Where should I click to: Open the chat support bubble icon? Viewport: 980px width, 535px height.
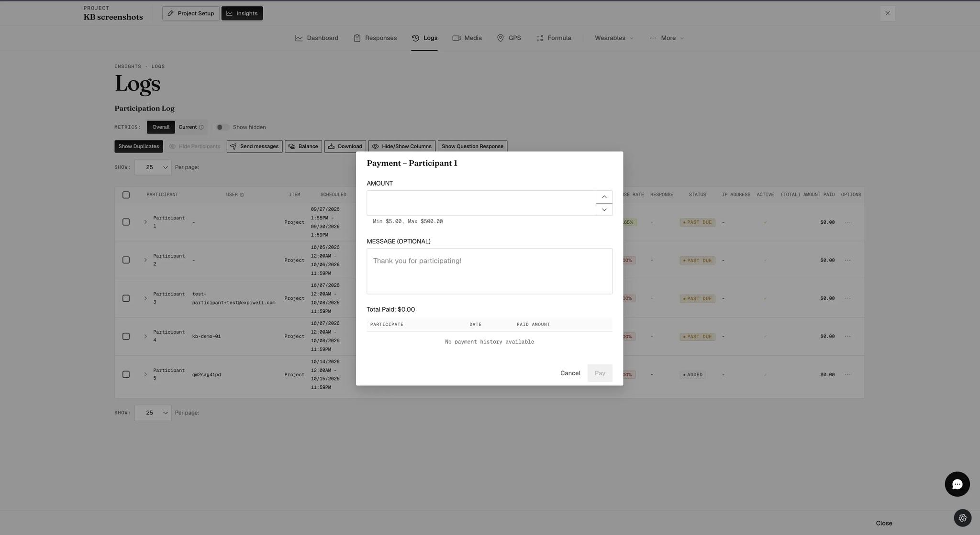click(x=957, y=484)
